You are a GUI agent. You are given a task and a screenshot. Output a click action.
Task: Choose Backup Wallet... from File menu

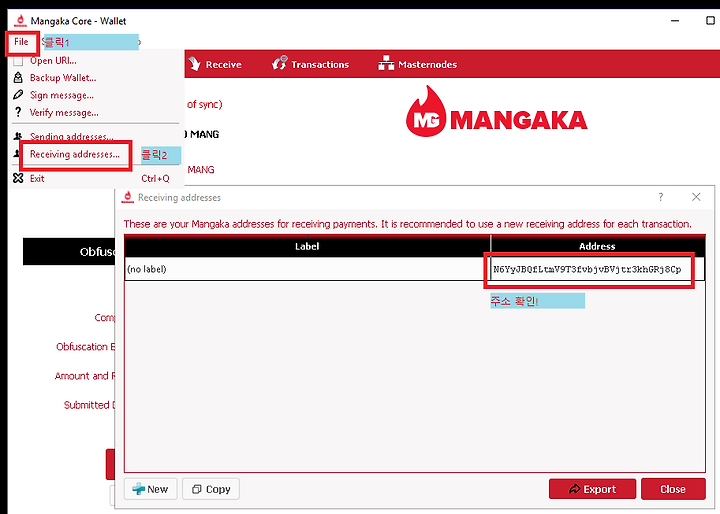point(63,78)
